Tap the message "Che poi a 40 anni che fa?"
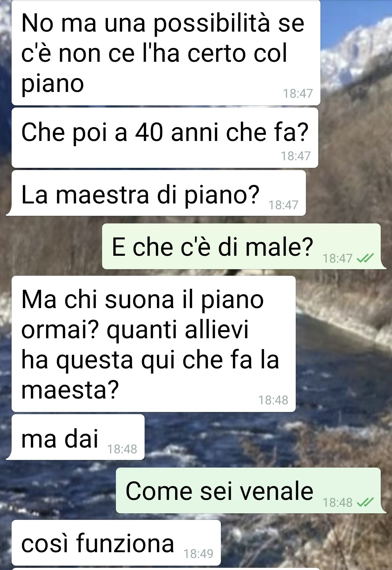Screen dimensions: 392x570 (165, 138)
